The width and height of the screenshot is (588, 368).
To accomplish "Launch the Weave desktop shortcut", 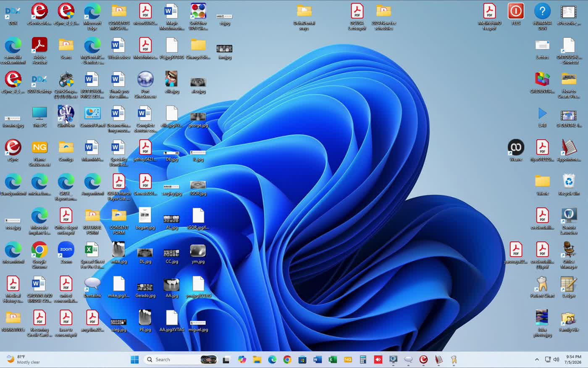I will click(x=516, y=151).
